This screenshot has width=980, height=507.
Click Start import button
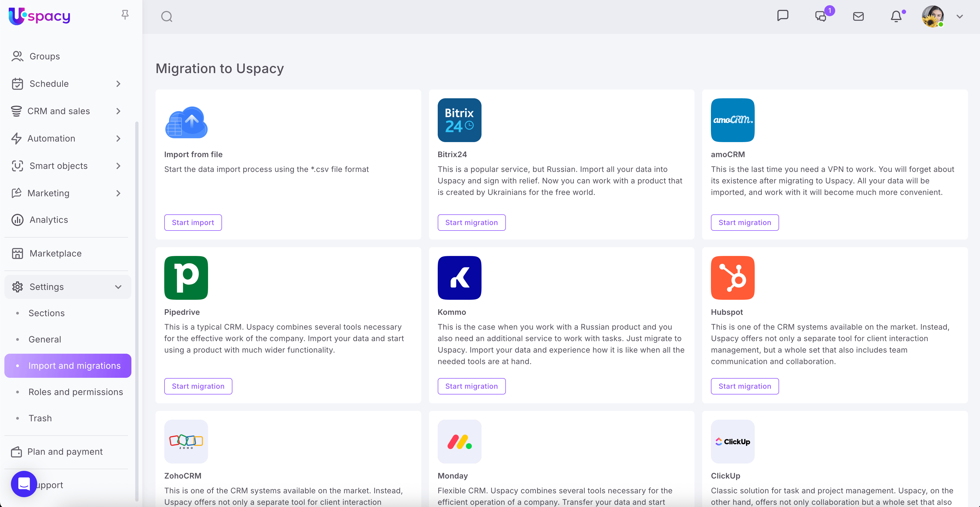click(x=193, y=223)
